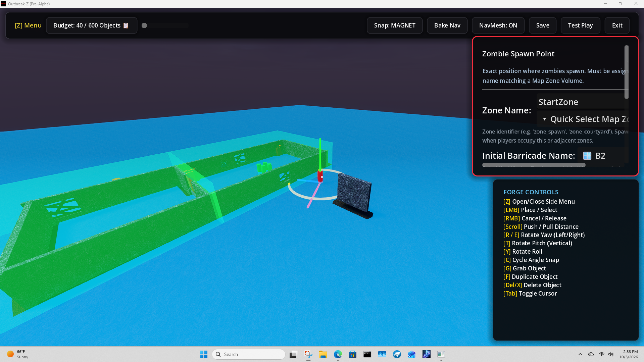Start Test Play mode
This screenshot has width=644, height=362.
580,25
